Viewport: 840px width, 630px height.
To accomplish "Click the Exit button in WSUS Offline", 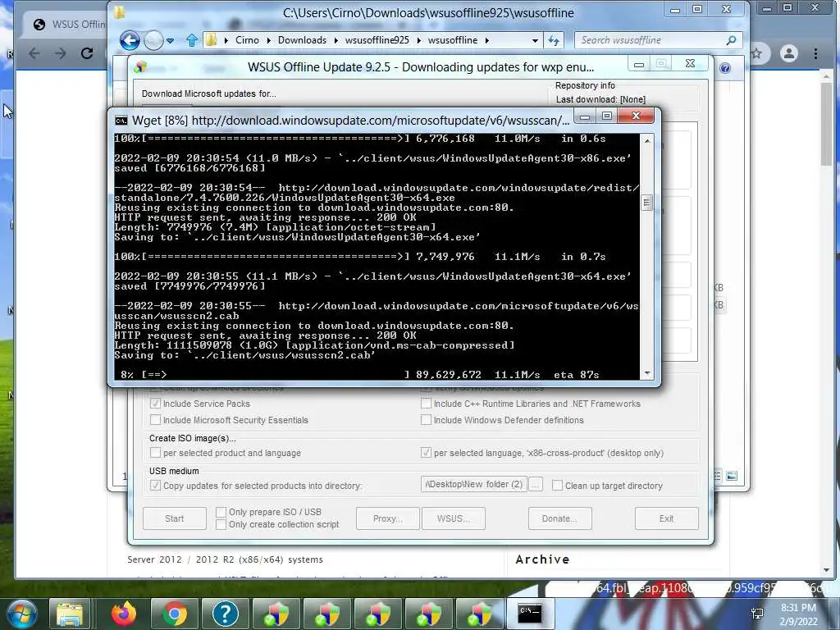I will (x=666, y=518).
